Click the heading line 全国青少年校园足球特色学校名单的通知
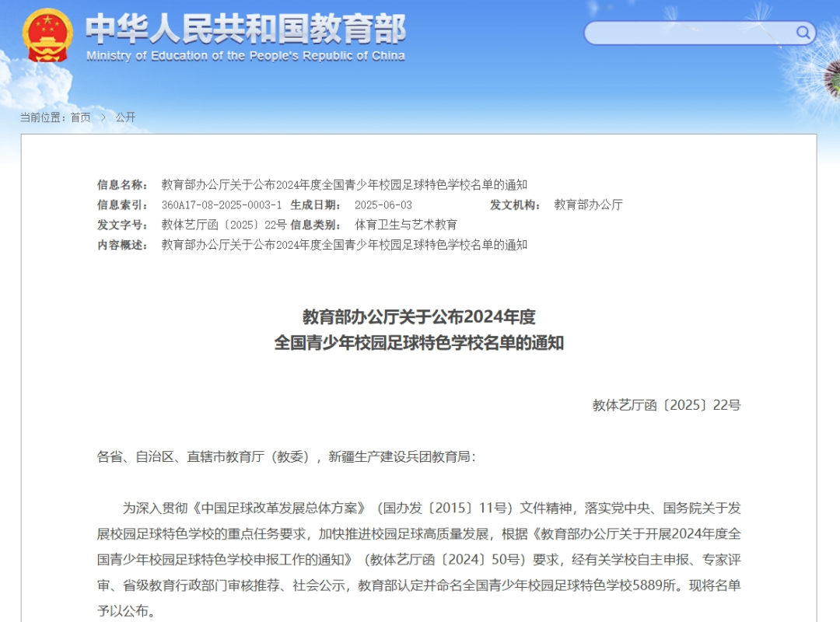 point(419,343)
